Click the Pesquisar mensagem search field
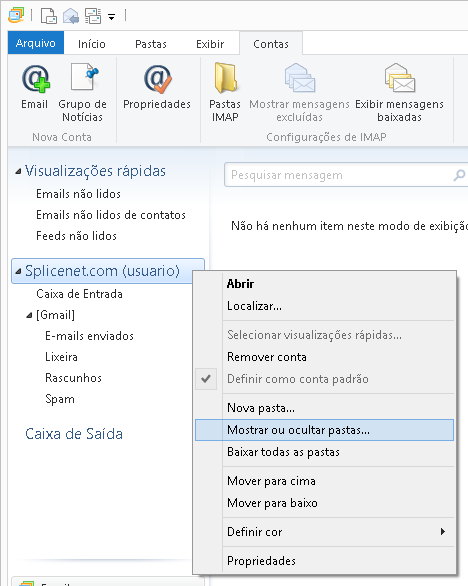468x586 pixels. 338,175
